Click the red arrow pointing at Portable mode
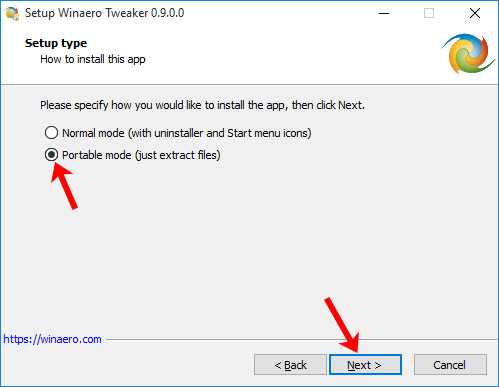Image resolution: width=499 pixels, height=387 pixels. click(64, 186)
